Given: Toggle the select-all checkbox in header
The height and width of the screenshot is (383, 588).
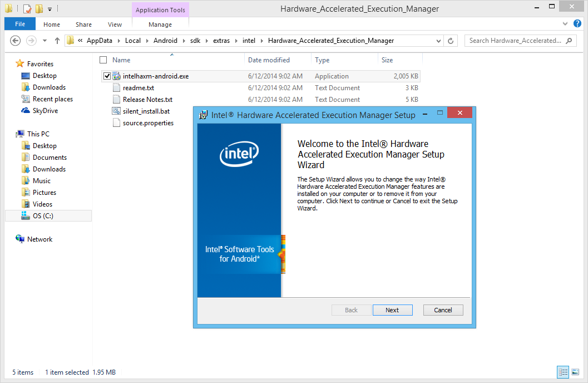Looking at the screenshot, I should 103,60.
